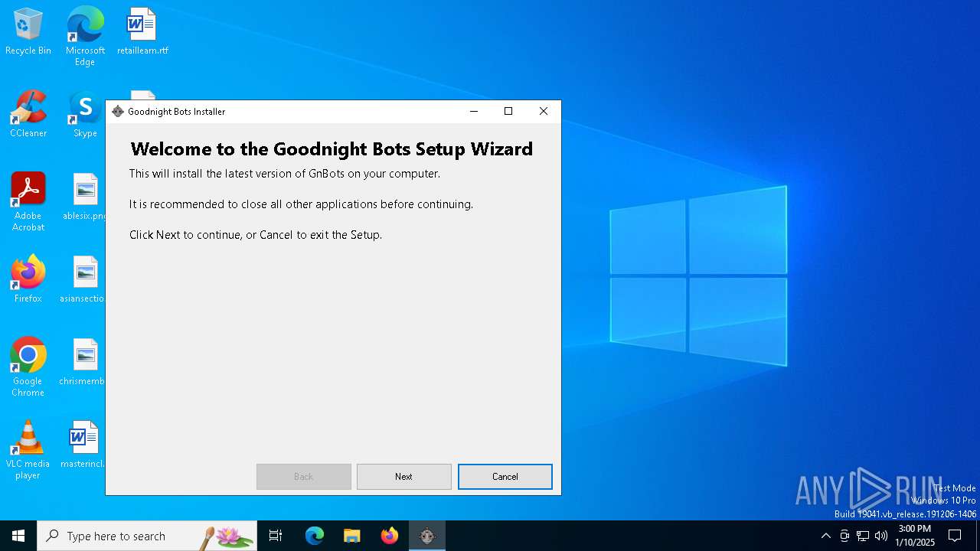Cancel the Goodnight Bots setup

(505, 477)
